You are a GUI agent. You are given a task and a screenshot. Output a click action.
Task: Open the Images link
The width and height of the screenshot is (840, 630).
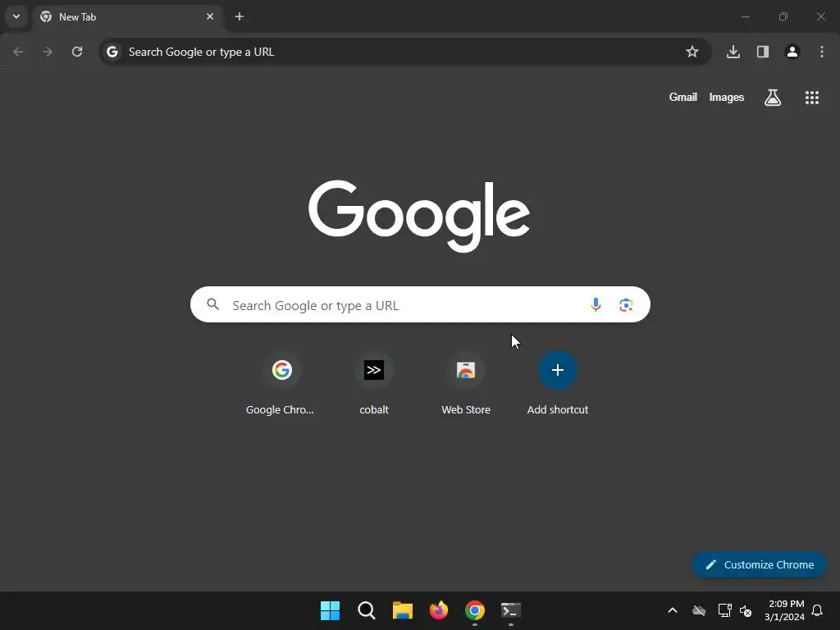click(x=727, y=97)
